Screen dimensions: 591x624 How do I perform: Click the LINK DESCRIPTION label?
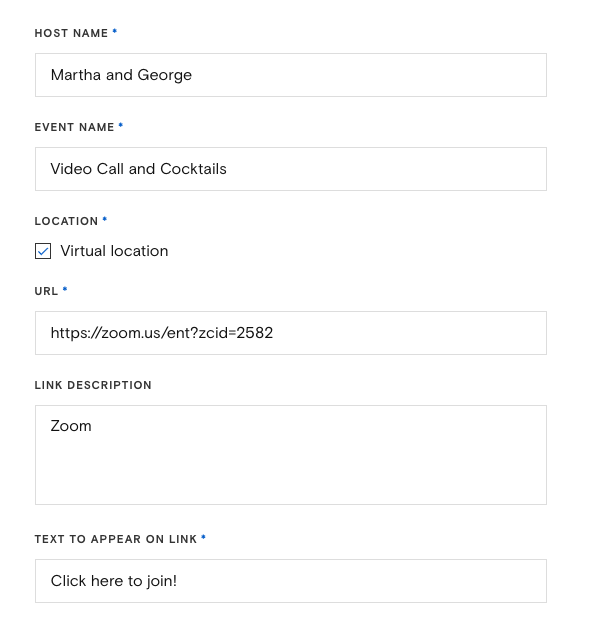pyautogui.click(x=93, y=385)
